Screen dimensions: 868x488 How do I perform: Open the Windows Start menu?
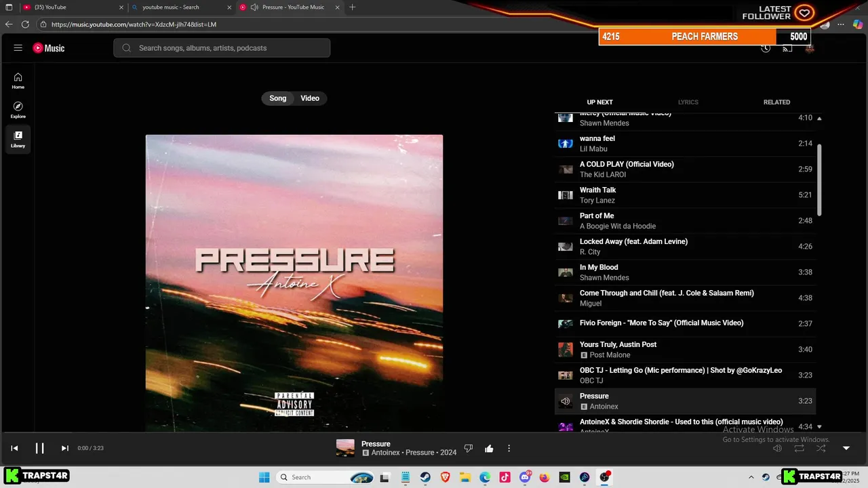(264, 477)
